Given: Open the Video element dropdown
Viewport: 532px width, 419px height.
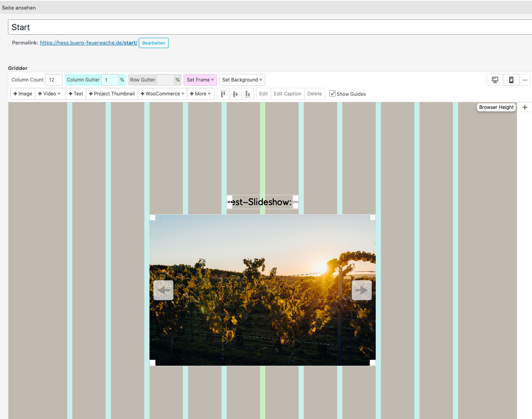Looking at the screenshot, I should [x=50, y=94].
